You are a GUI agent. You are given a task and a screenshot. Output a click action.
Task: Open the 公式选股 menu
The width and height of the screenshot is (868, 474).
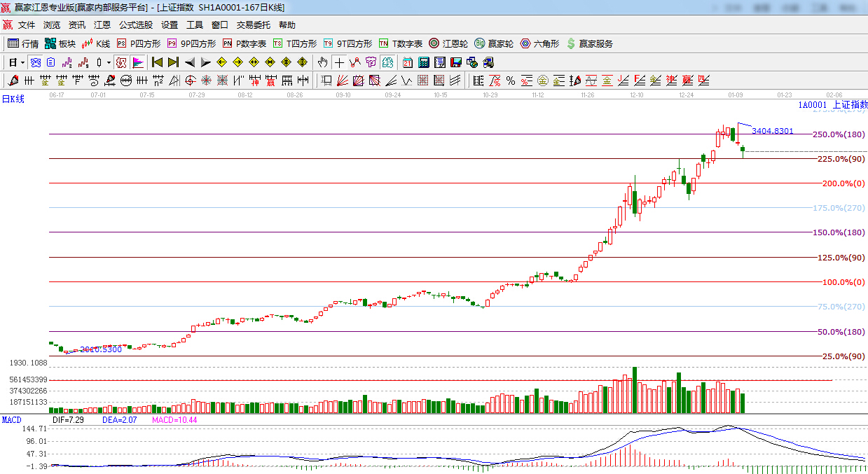click(135, 25)
